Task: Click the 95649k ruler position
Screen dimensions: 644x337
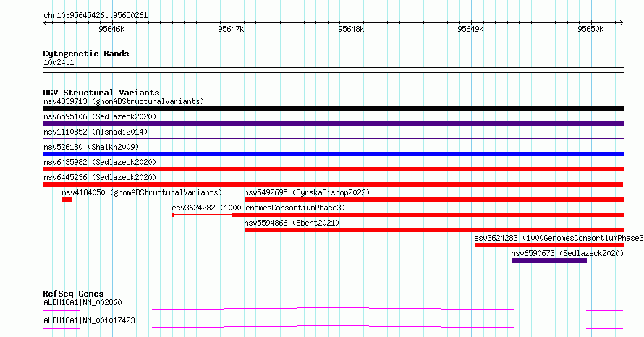Action: click(470, 29)
